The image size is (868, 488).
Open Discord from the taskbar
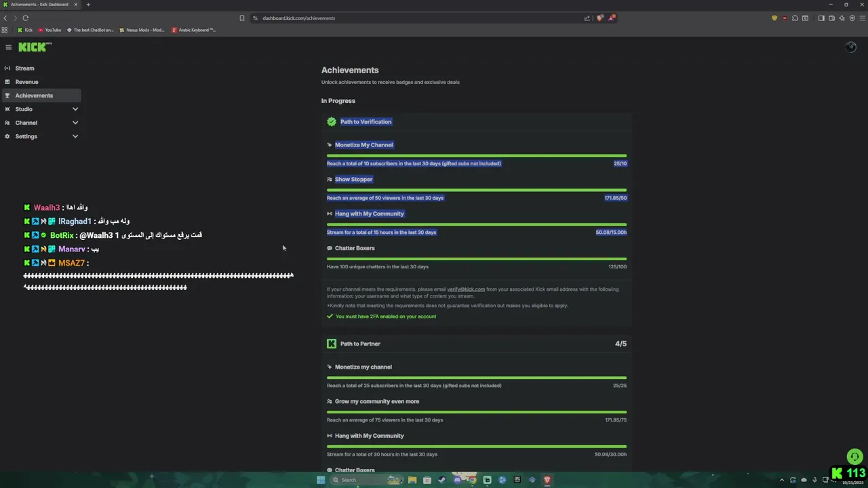457,480
